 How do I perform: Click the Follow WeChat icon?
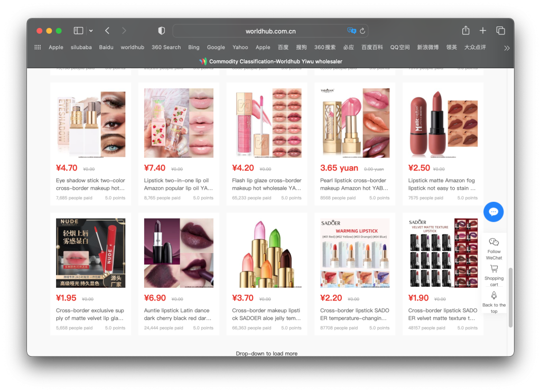[x=494, y=242]
